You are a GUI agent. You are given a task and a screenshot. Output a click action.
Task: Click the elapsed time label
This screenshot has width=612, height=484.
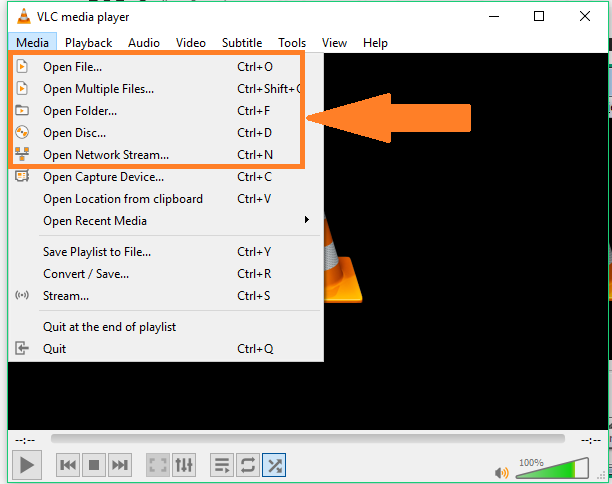click(25, 441)
